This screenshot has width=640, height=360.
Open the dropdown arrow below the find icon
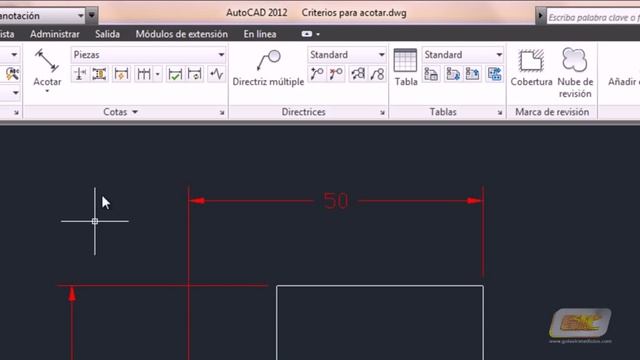16,93
